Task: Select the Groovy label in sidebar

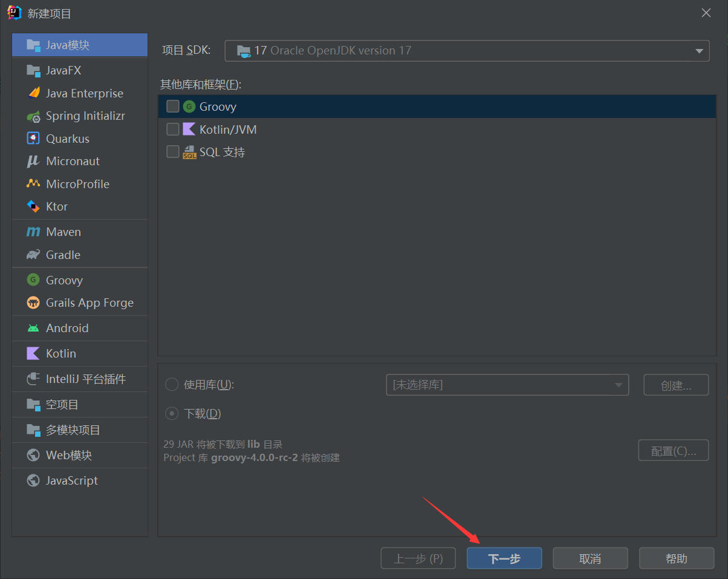Action: click(x=64, y=280)
